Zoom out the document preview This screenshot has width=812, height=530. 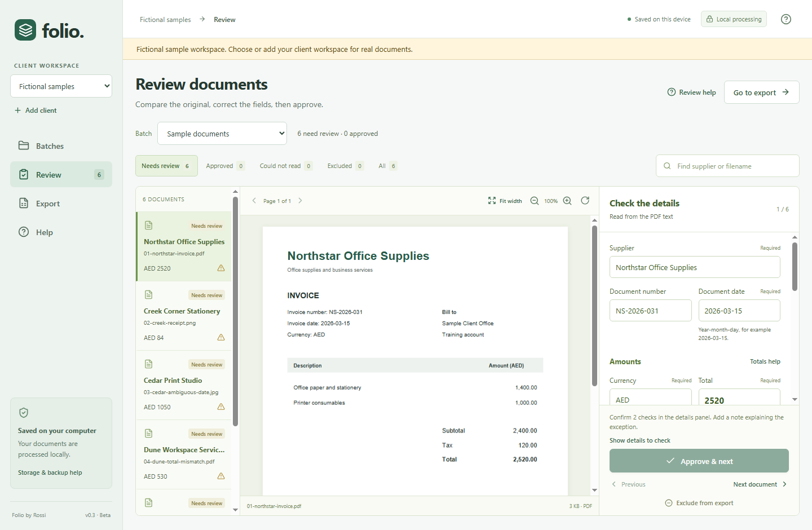point(535,201)
